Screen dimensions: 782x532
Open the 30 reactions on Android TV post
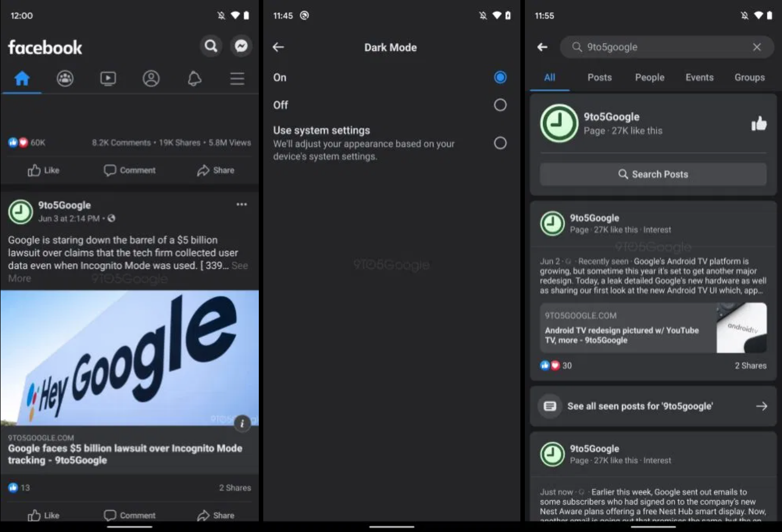point(556,366)
